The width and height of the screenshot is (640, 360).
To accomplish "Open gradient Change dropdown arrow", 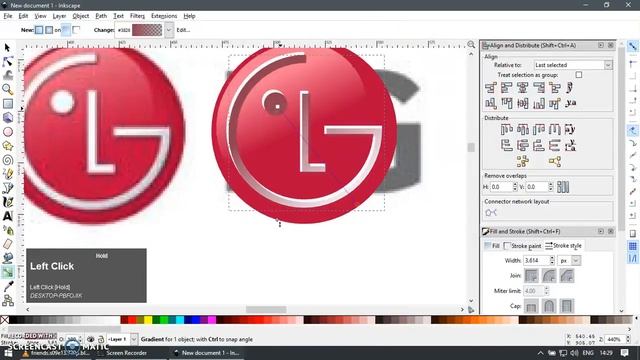I will point(169,30).
